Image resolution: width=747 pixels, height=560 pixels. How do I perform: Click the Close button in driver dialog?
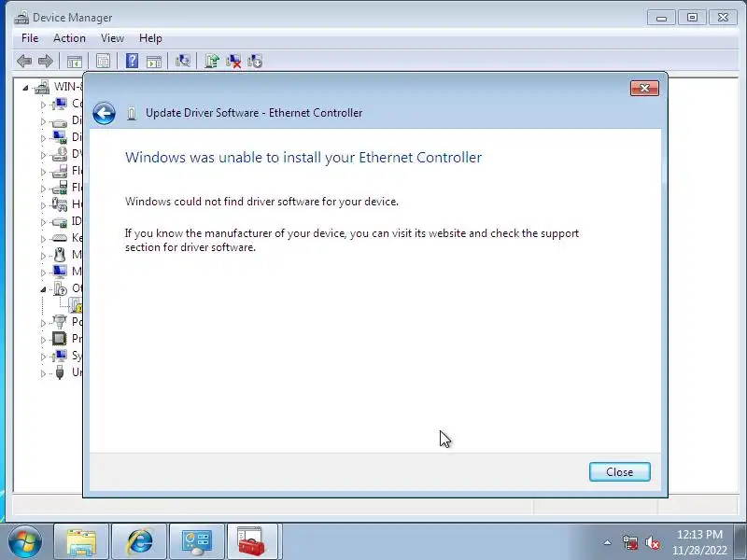click(x=619, y=472)
